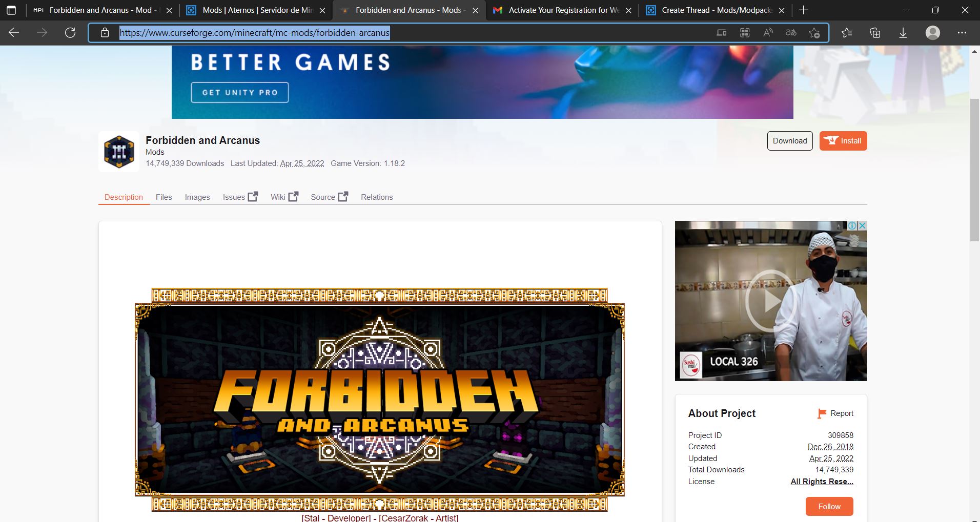Click the page vertical scrollbar thumb
This screenshot has height=522, width=980.
click(974, 169)
